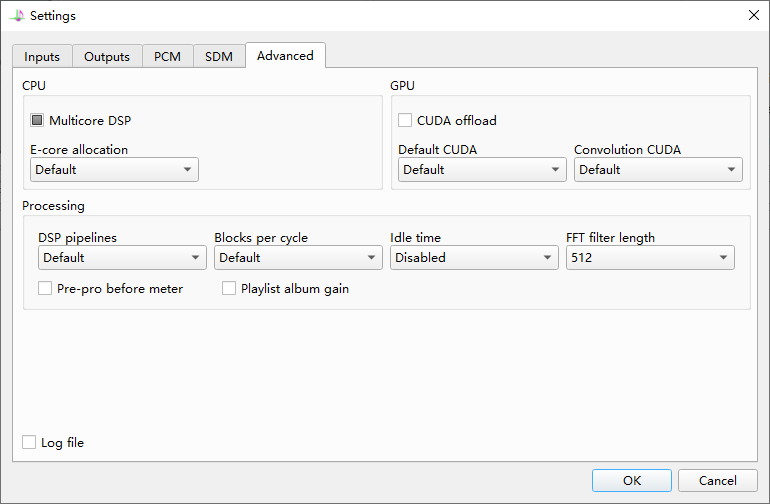Enable Pre-pro before meter option

[x=45, y=289]
